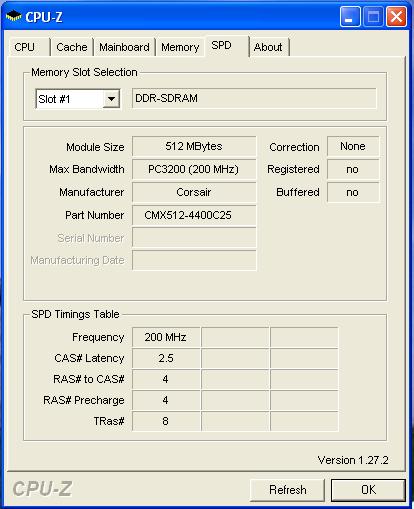Click the Manufacturer Corsair field

[x=194, y=192]
